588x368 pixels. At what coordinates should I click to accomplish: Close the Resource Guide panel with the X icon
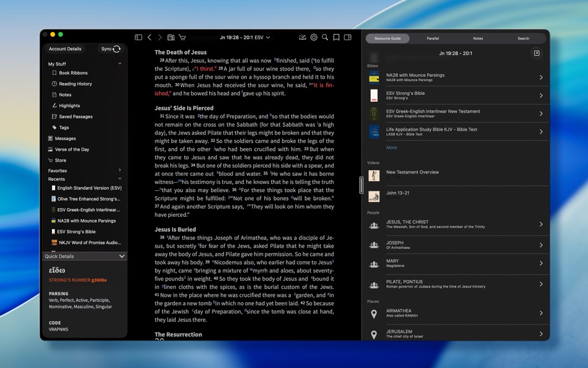click(536, 53)
